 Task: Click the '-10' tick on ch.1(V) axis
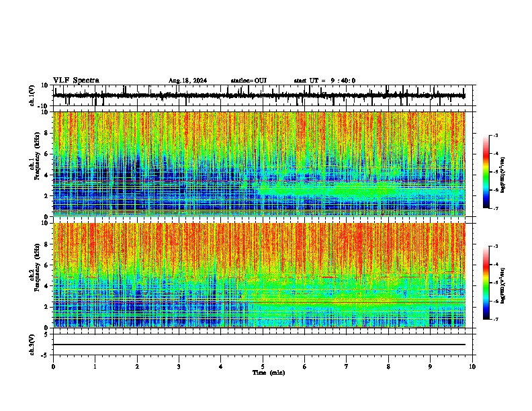pos(44,106)
